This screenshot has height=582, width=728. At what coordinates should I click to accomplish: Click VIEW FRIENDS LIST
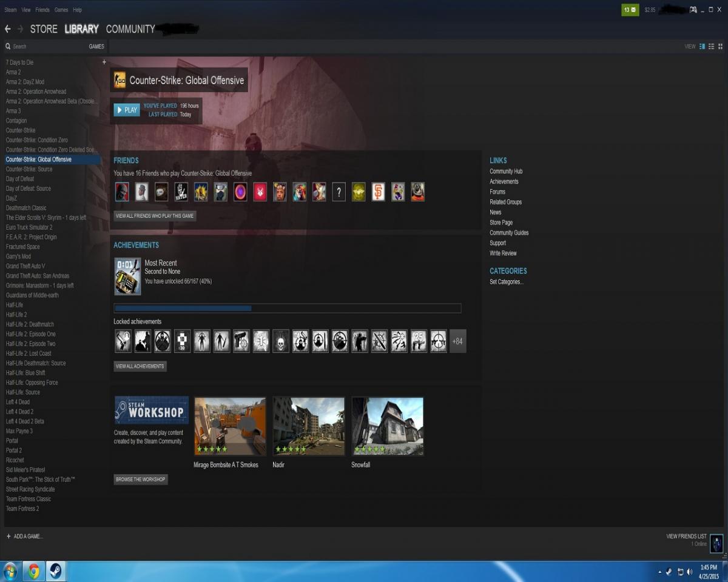click(x=686, y=537)
